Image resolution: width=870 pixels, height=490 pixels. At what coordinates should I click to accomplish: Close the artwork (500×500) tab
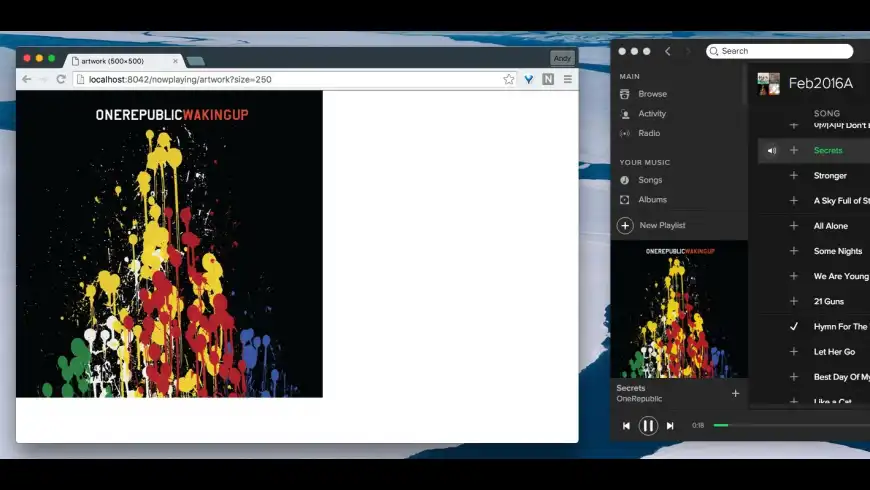click(175, 61)
